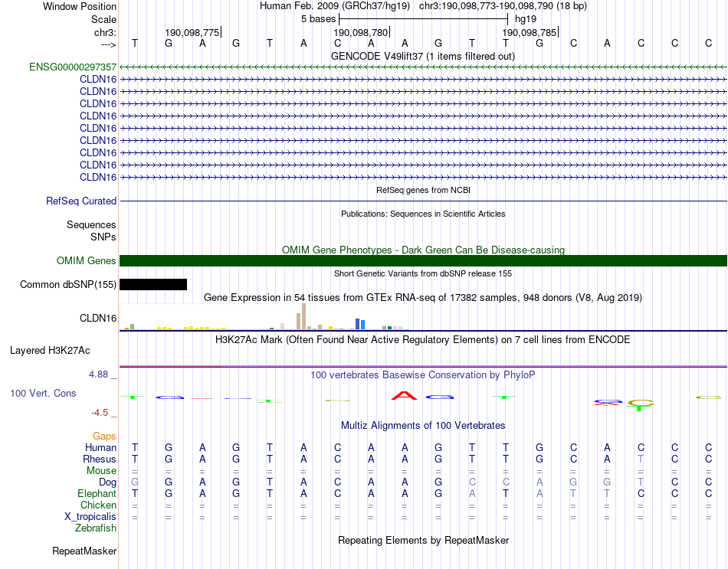The height and width of the screenshot is (569, 728).
Task: Click the '5 bases' scale bar label
Action: [318, 19]
